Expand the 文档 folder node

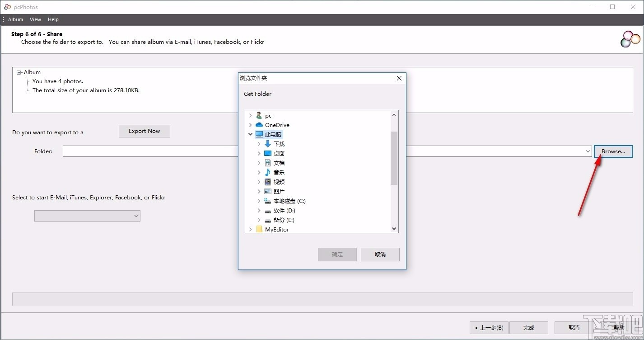pyautogui.click(x=259, y=163)
